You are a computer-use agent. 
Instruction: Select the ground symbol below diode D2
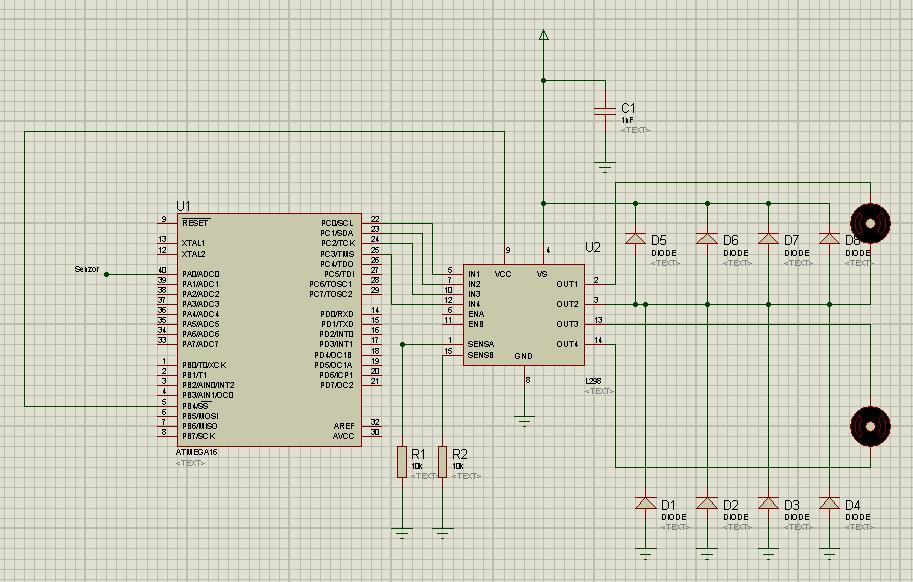click(x=707, y=553)
